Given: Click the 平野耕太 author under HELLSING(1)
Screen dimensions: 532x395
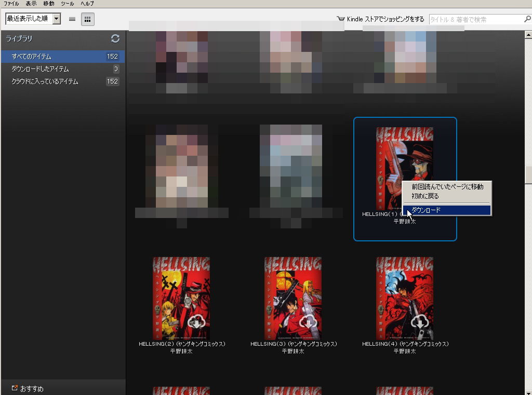Looking at the screenshot, I should tap(404, 222).
